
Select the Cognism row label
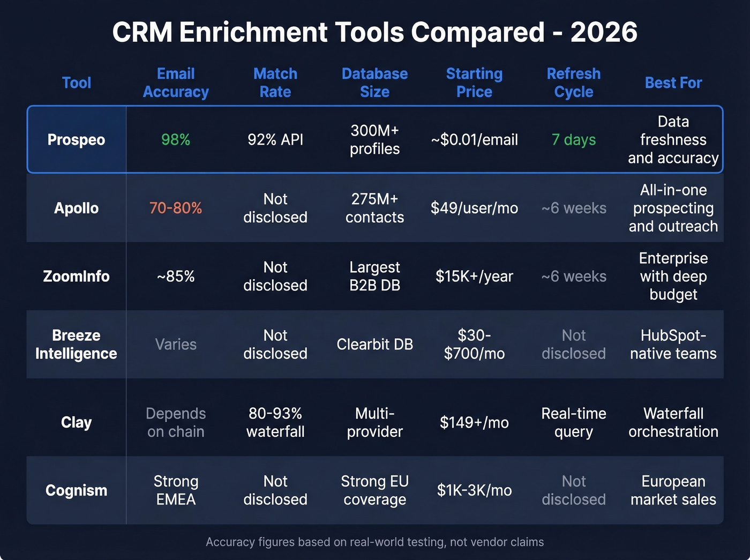pos(76,490)
